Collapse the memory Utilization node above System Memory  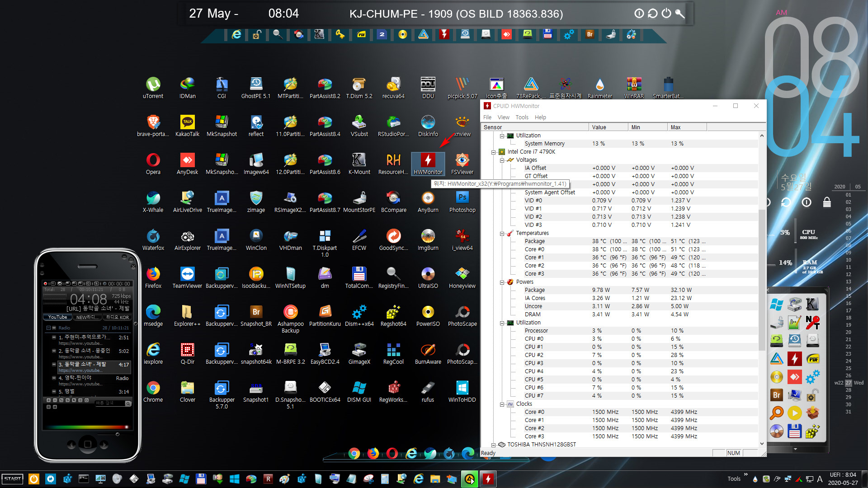[x=502, y=136]
